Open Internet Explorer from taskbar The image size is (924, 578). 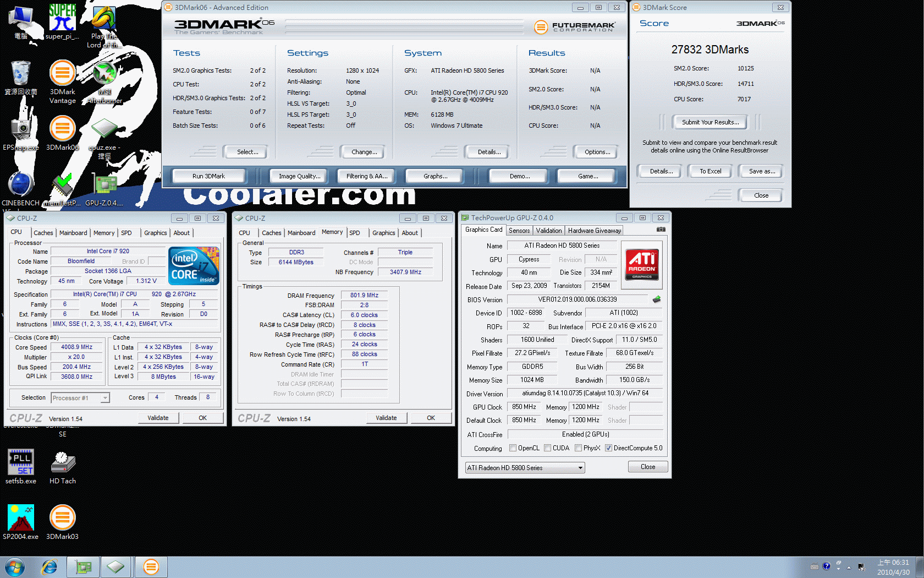point(50,567)
